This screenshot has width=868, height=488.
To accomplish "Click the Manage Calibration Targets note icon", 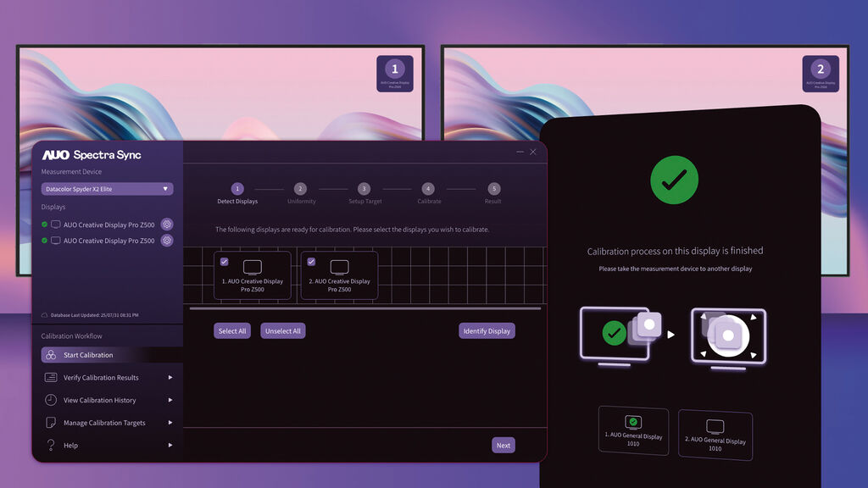I will pos(51,423).
